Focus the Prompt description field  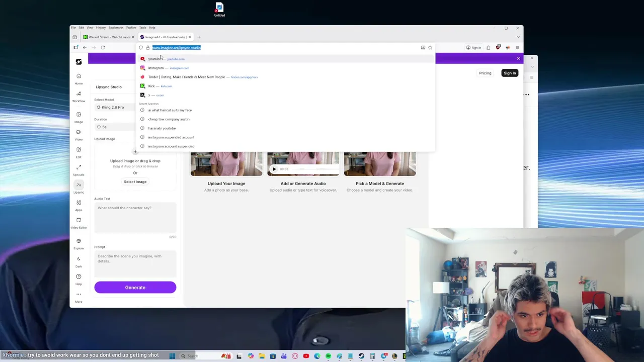click(x=135, y=264)
